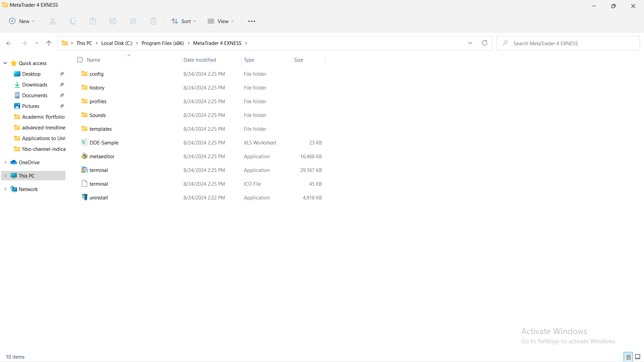Click the Cut scissors icon in toolbar
644x362 pixels.
pyautogui.click(x=53, y=21)
